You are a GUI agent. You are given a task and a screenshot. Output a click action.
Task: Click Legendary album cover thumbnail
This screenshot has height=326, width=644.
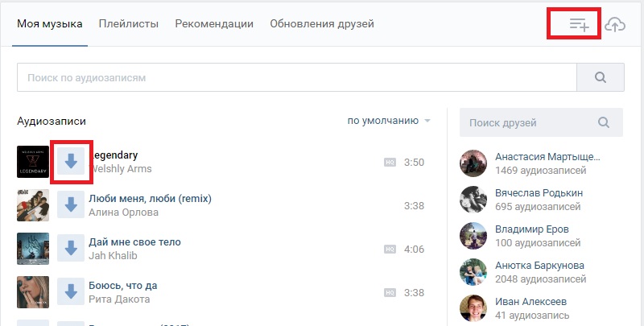(33, 162)
